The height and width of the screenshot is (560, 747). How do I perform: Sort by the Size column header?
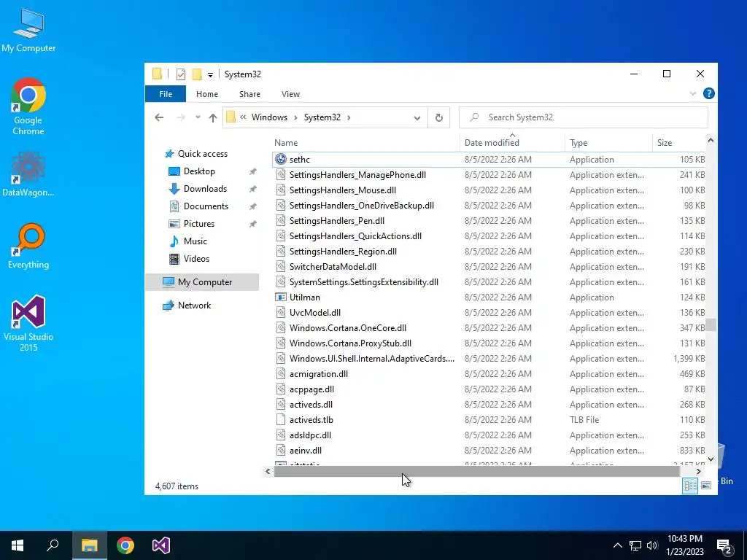click(x=678, y=143)
